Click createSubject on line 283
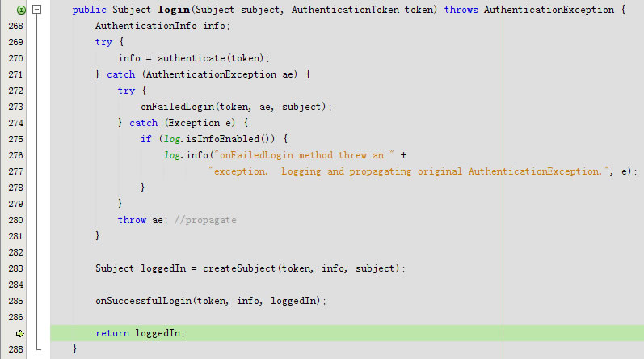This screenshot has width=644, height=359. (x=238, y=268)
